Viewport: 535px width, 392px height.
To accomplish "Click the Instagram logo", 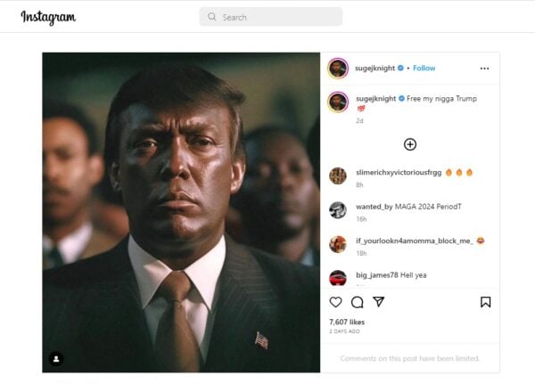I will click(48, 17).
